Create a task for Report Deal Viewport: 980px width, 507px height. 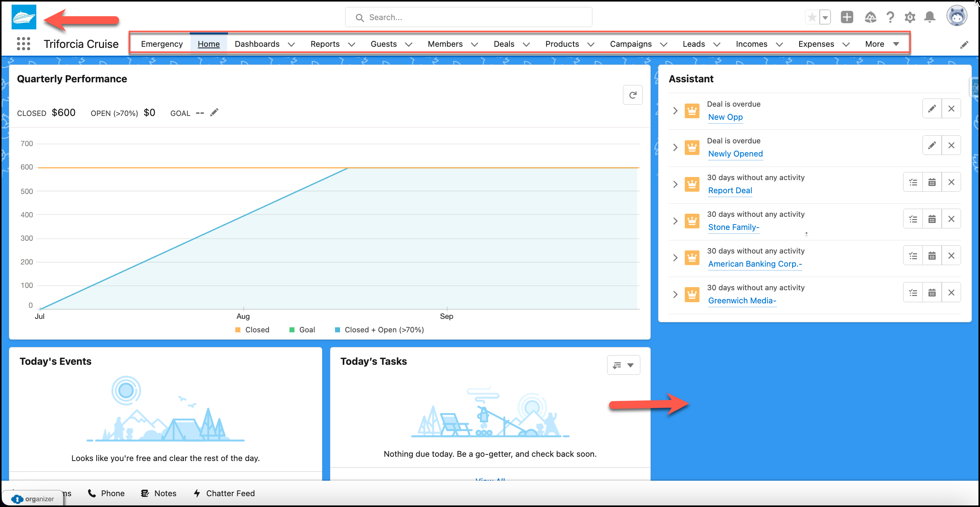click(x=913, y=182)
